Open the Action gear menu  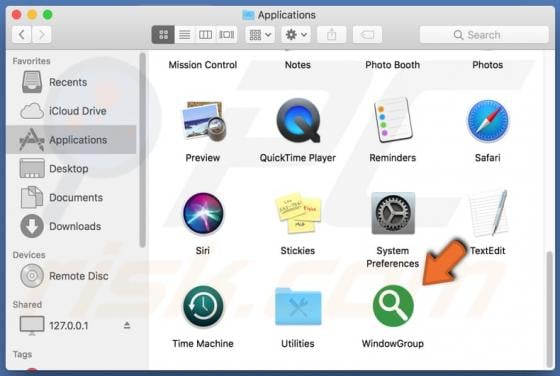296,35
